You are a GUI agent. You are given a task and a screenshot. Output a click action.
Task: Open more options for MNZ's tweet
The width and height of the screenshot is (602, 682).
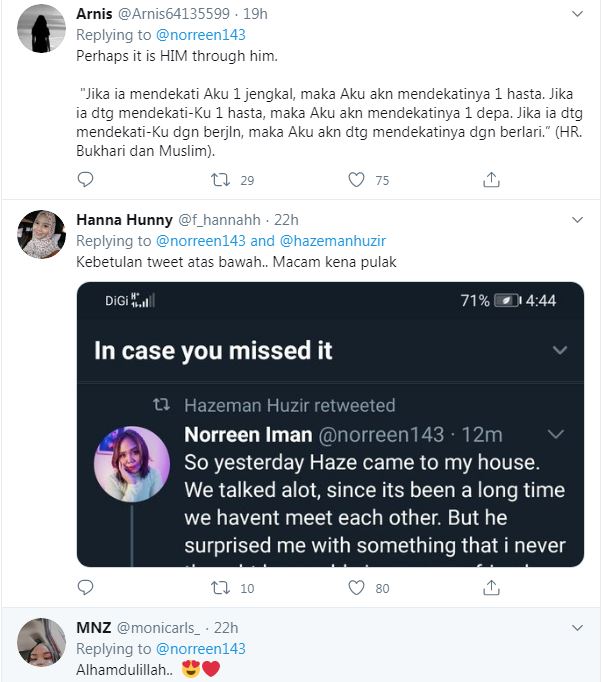point(577,628)
